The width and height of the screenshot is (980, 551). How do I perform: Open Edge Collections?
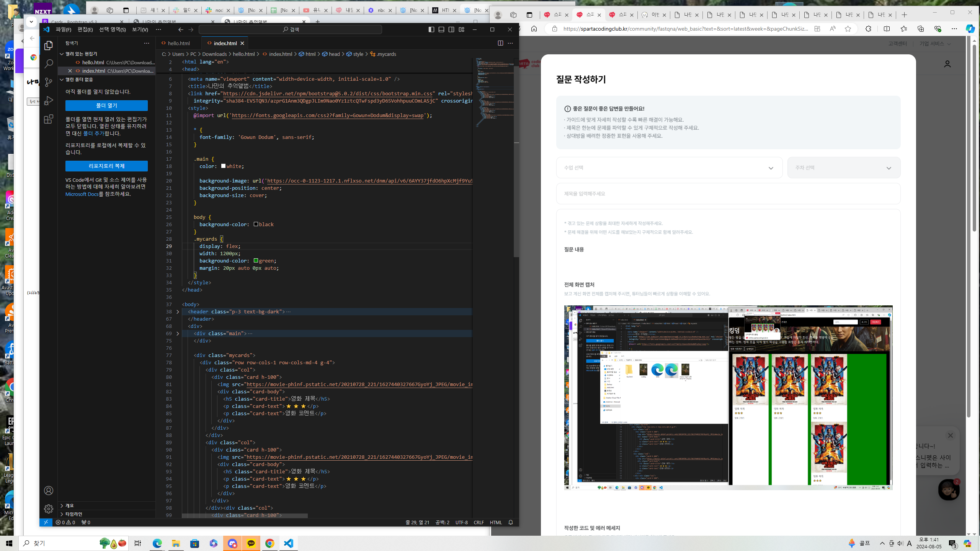coord(921,29)
